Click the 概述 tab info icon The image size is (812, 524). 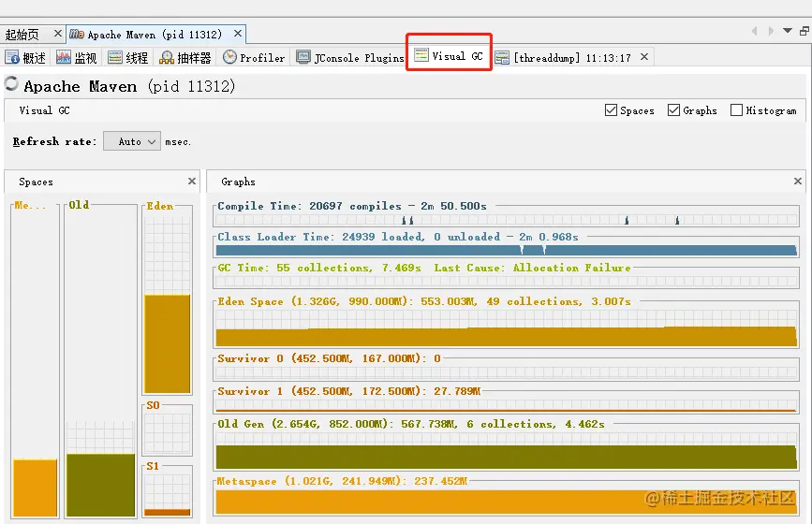pos(12,57)
